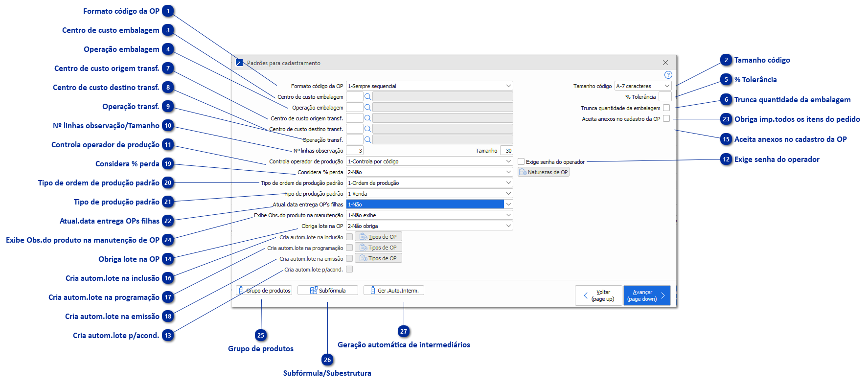The width and height of the screenshot is (868, 386).
Task: Toggle Cria autom.lote na emissão checkbox
Action: coord(349,258)
